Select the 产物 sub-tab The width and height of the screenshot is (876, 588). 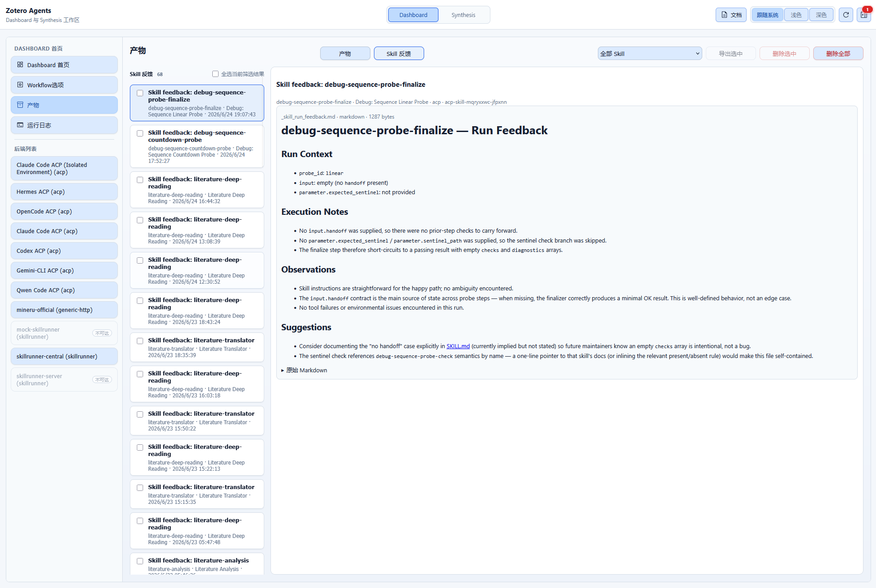345,53
